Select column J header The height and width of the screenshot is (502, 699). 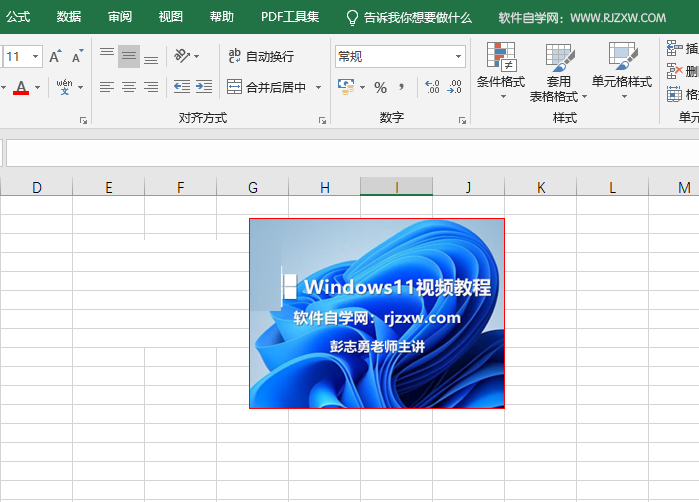(x=469, y=187)
